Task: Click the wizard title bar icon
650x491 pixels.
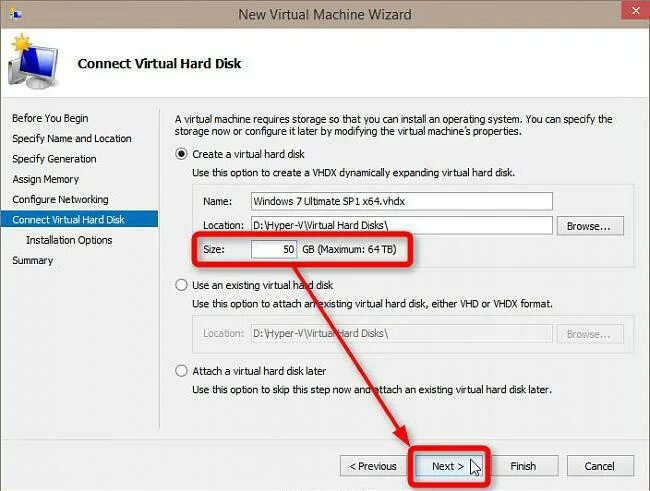Action: (x=16, y=15)
